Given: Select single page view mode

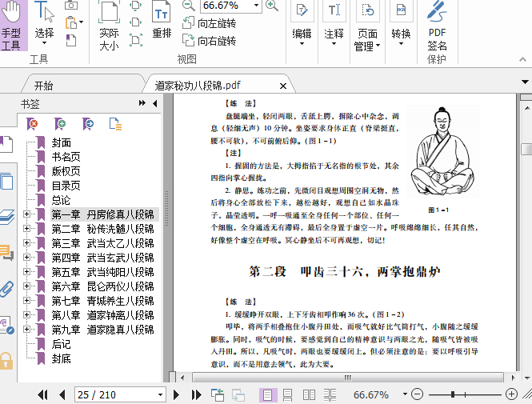Looking at the screenshot, I should 268,395.
